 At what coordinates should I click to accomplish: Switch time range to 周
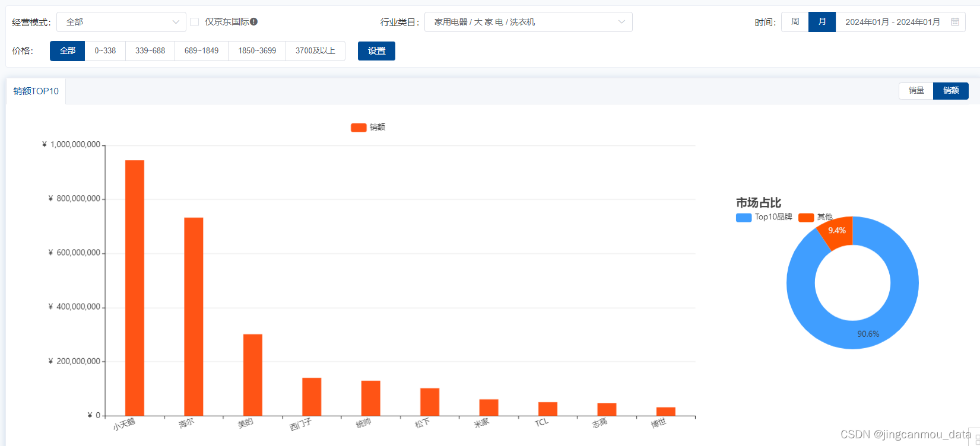[x=795, y=22]
